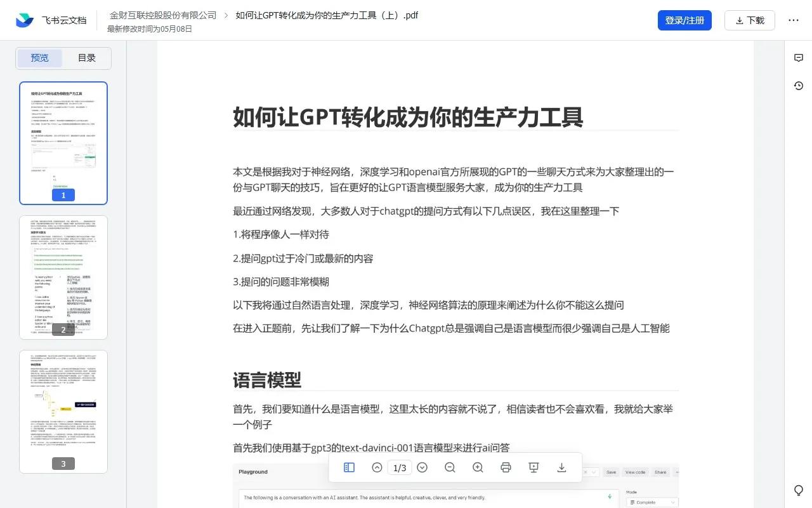Open the comments panel
This screenshot has width=812, height=508.
click(798, 58)
